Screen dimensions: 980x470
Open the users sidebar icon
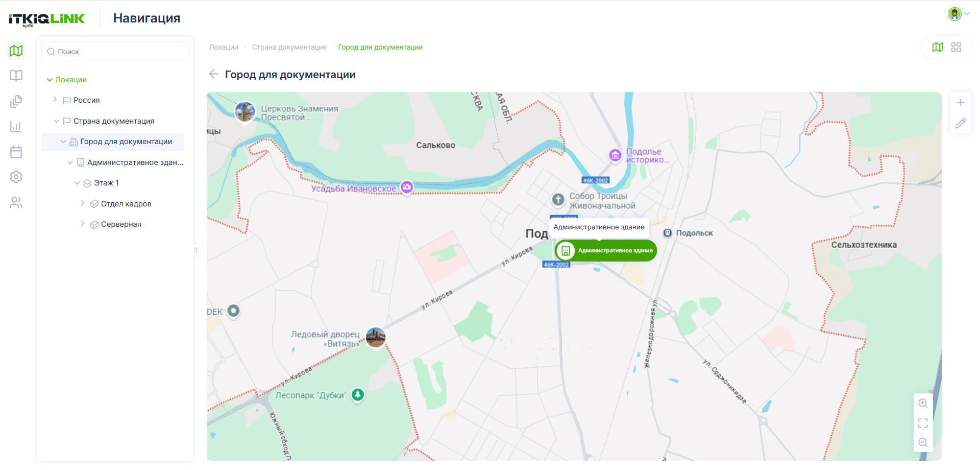[x=16, y=203]
